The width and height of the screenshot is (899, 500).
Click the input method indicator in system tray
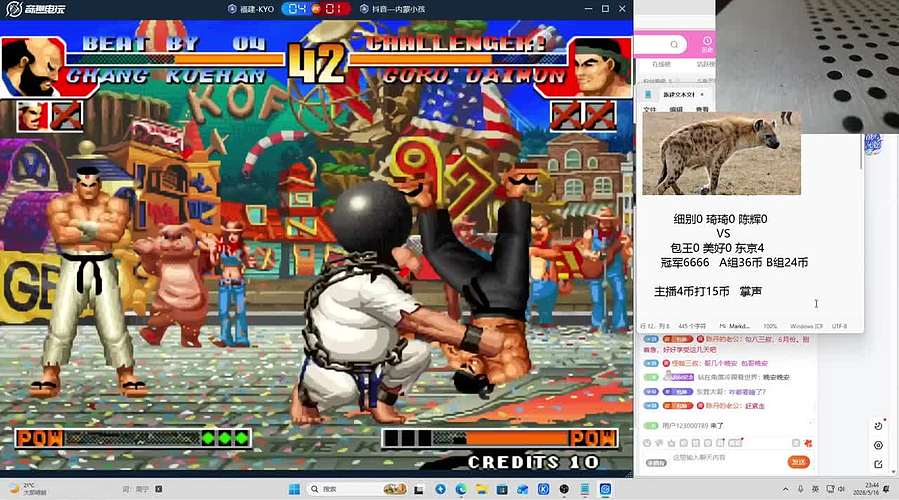[815, 489]
